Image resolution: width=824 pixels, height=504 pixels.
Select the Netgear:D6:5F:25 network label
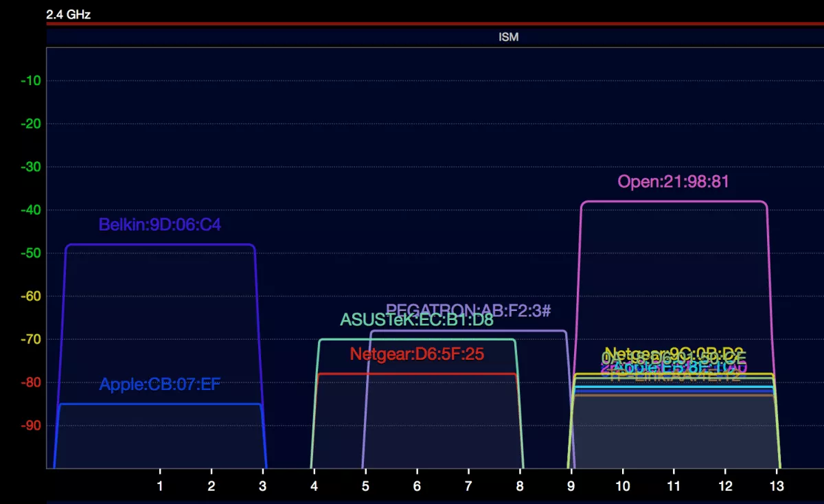click(417, 354)
